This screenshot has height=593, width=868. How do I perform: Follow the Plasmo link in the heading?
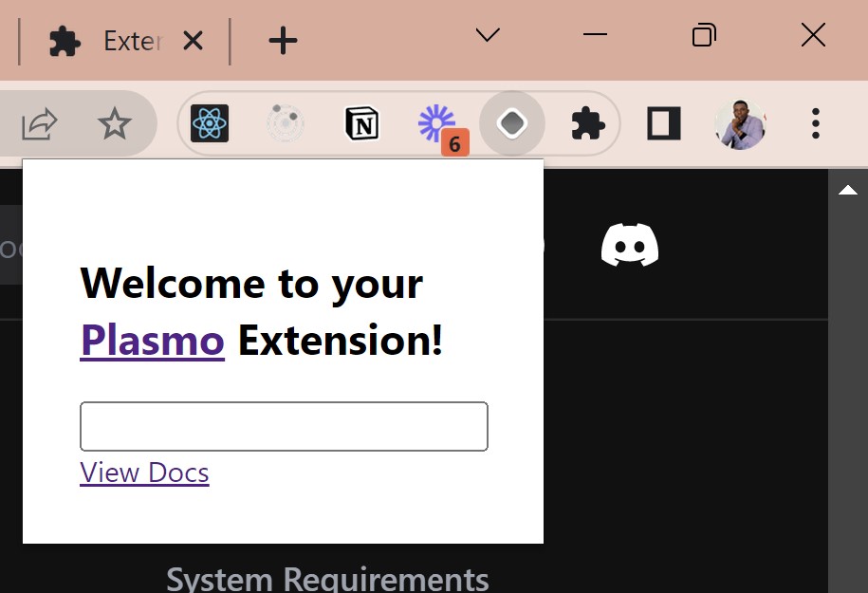point(152,340)
